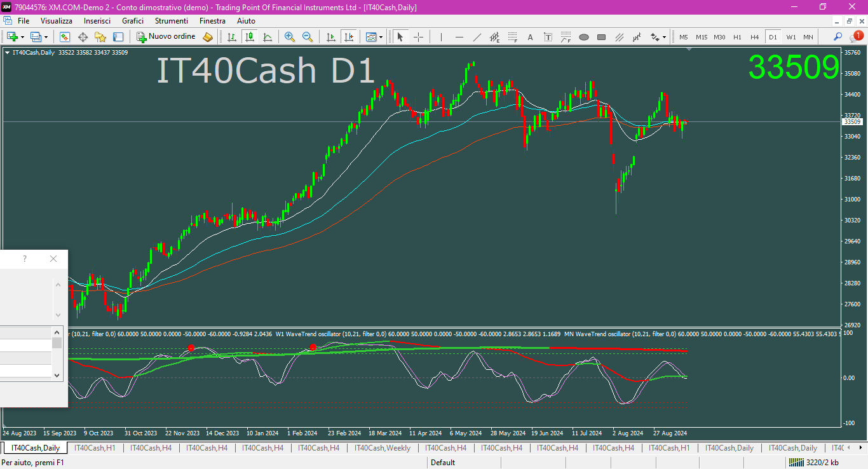
Task: Select the text A tool
Action: coord(531,37)
